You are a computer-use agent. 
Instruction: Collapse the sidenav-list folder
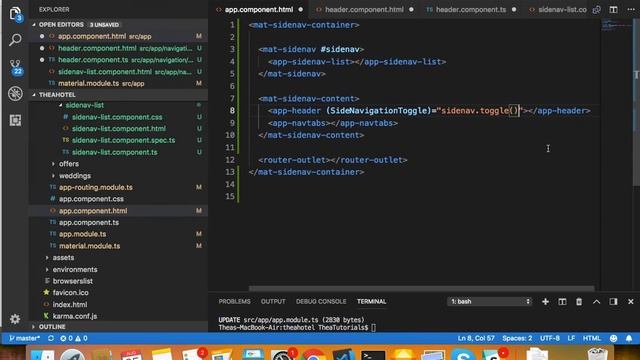[84, 105]
